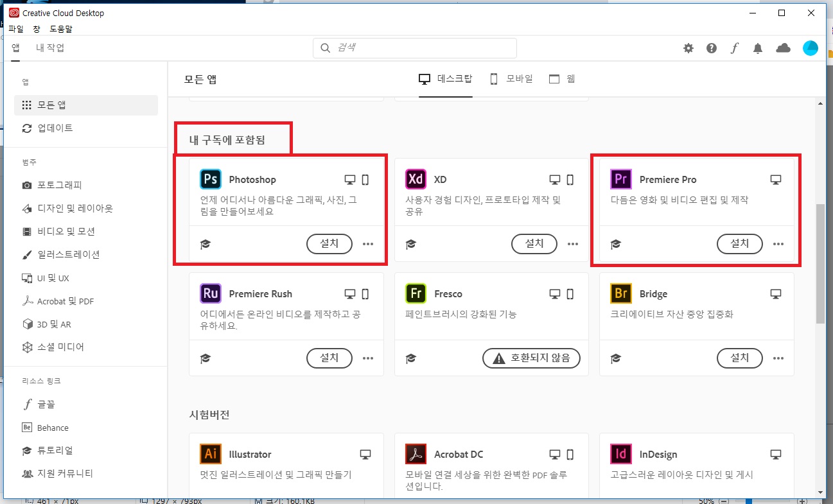Open the fonts f icon in header
The image size is (833, 504).
click(x=734, y=48)
